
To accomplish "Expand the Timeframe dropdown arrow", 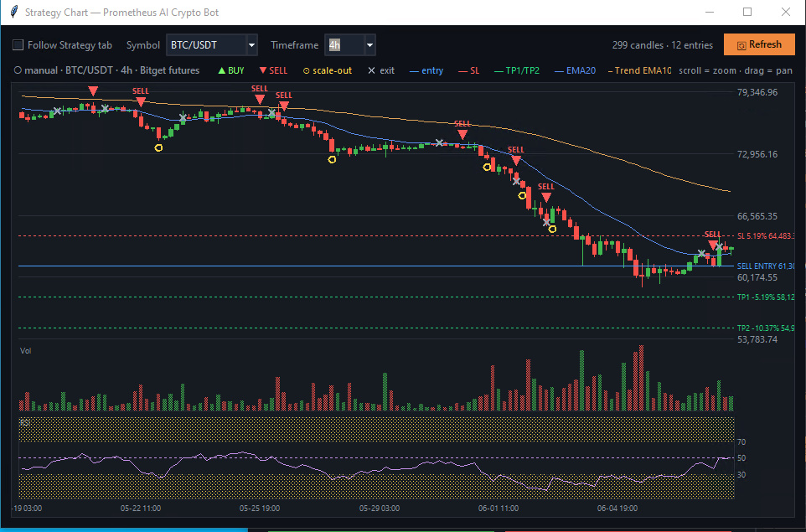I will (369, 45).
